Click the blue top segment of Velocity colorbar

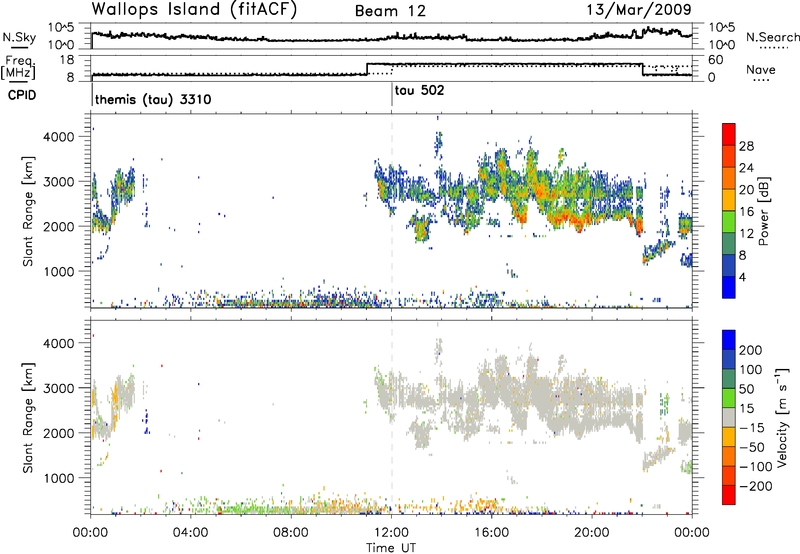(x=729, y=340)
